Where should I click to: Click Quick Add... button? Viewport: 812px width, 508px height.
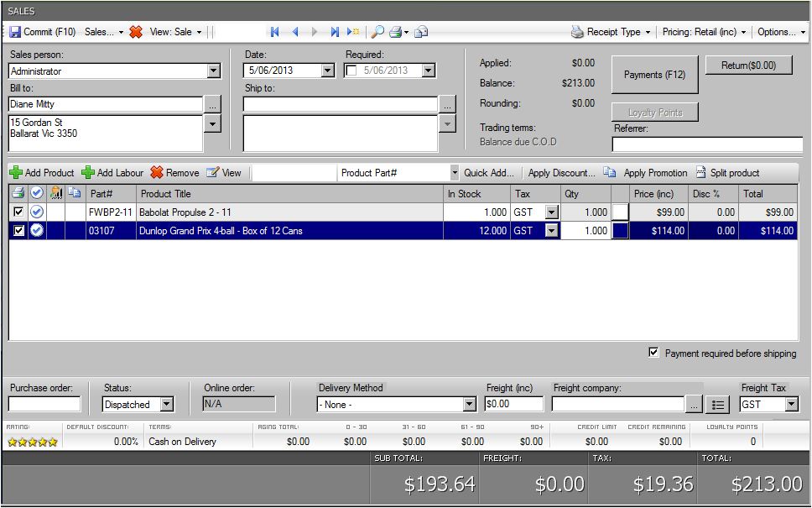[x=489, y=173]
